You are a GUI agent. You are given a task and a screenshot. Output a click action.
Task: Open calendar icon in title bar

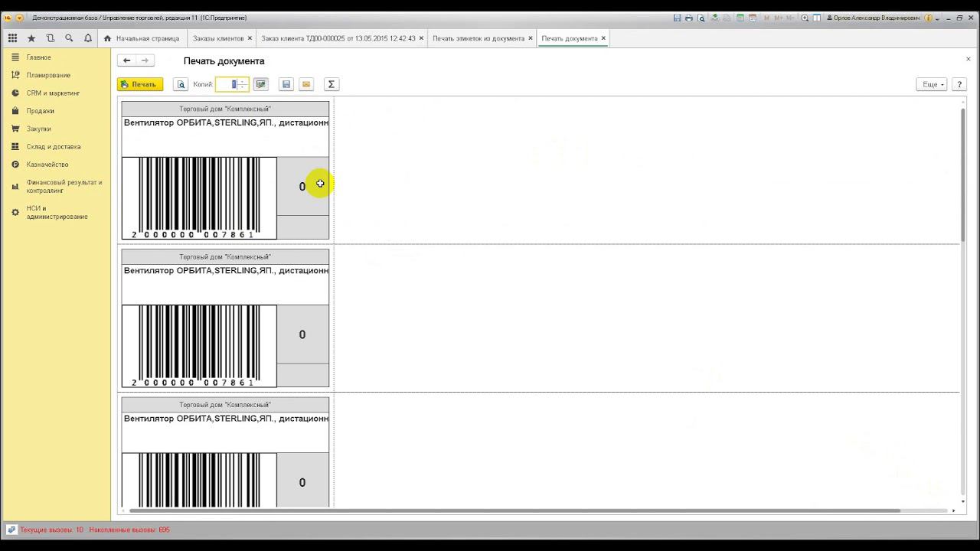pyautogui.click(x=753, y=18)
